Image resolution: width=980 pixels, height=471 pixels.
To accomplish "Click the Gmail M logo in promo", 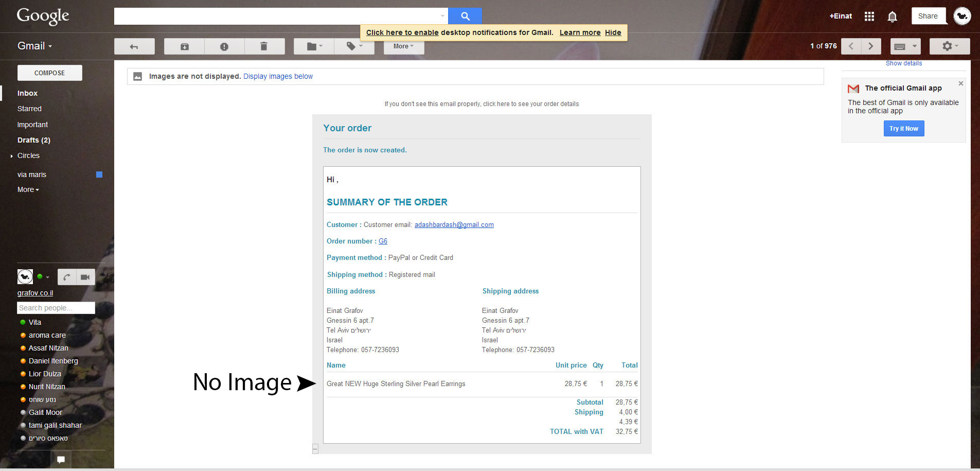I will (x=853, y=89).
